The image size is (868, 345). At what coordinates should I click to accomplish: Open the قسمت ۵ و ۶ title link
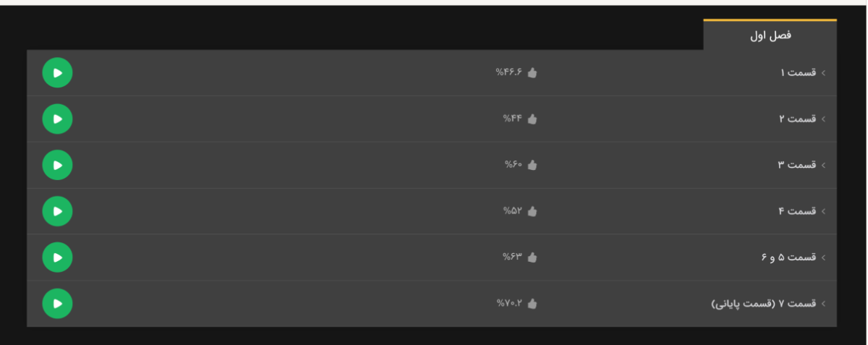pos(788,257)
